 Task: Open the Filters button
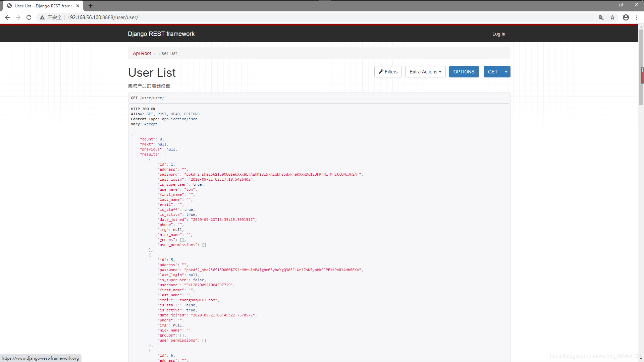tap(388, 72)
